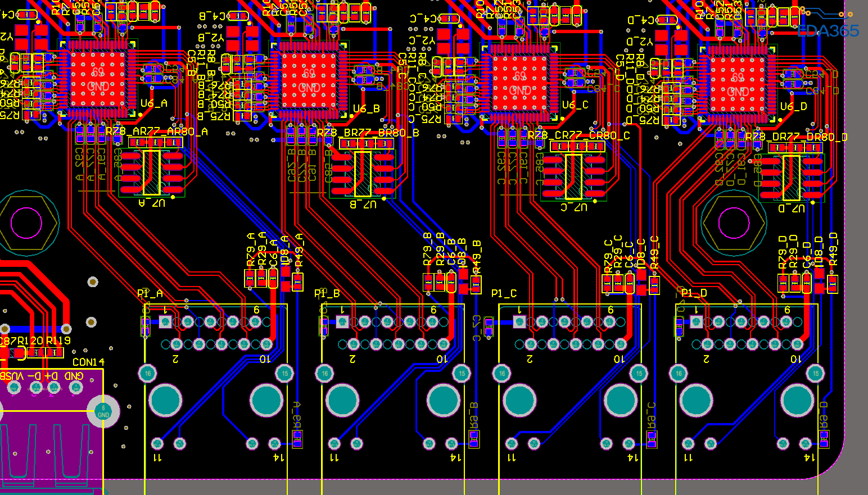This screenshot has height=495, width=868.
Task: Click the R120 resistor label
Action: 30,340
